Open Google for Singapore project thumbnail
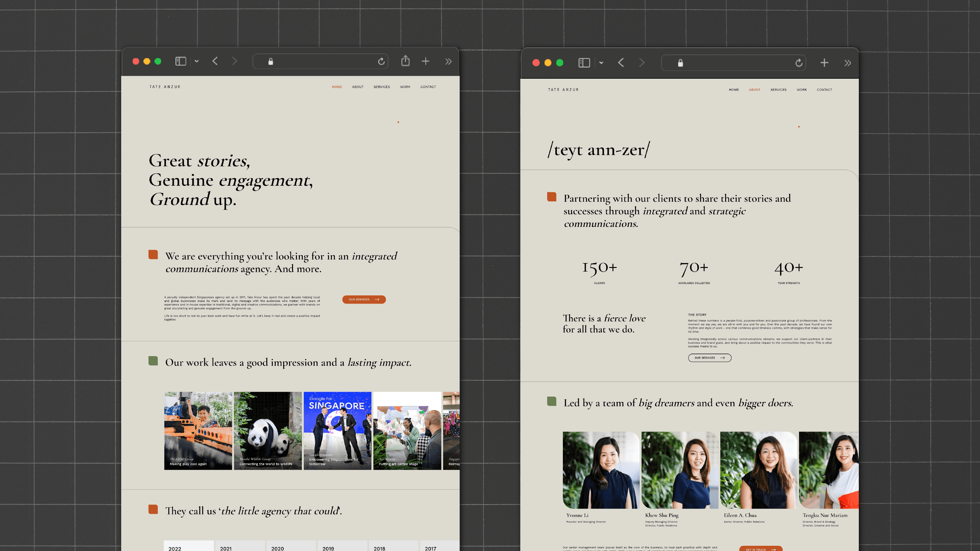The width and height of the screenshot is (980, 551). tap(337, 431)
